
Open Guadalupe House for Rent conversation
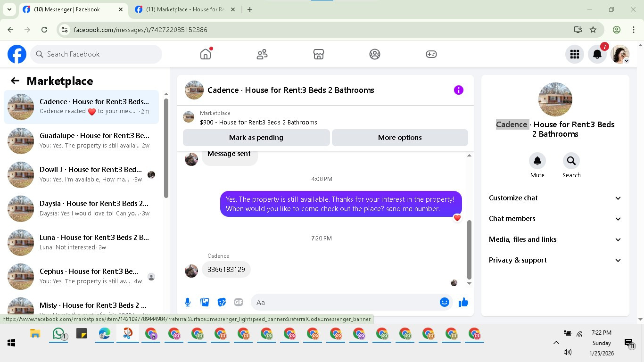click(x=81, y=140)
